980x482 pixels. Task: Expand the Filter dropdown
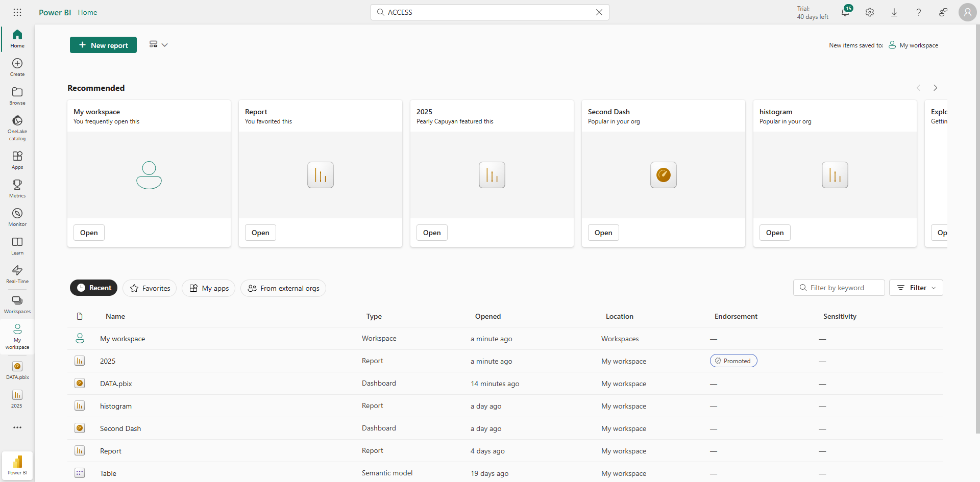click(916, 288)
